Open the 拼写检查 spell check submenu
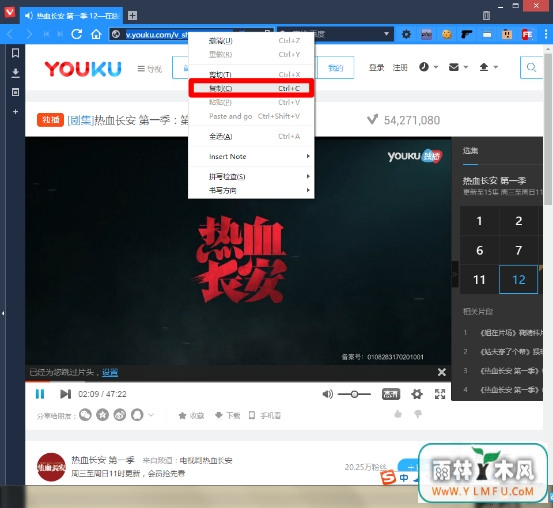 [251, 176]
